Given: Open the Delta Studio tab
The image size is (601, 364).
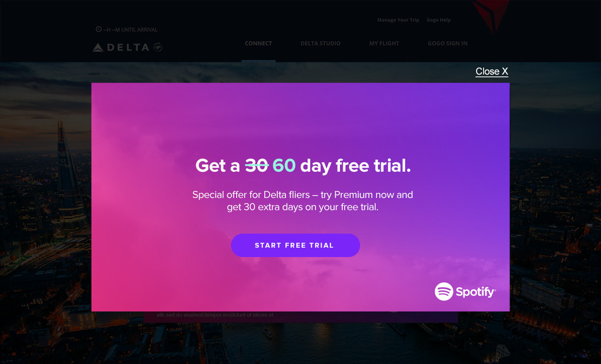Looking at the screenshot, I should click(321, 43).
